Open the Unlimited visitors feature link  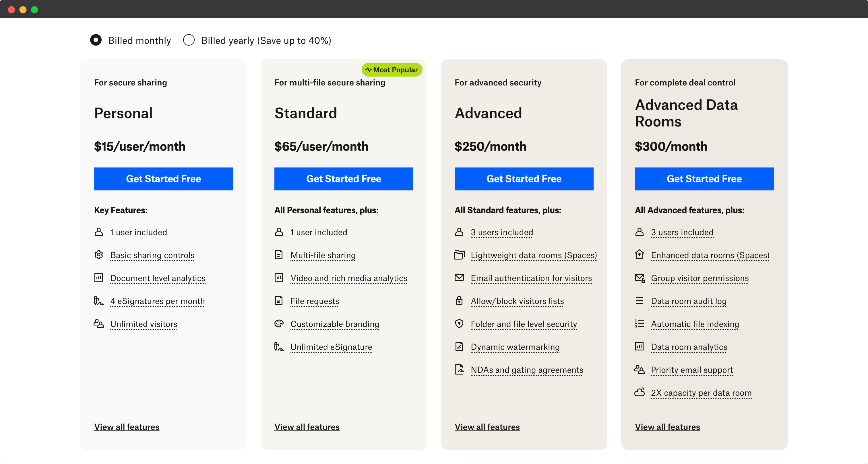(143, 323)
